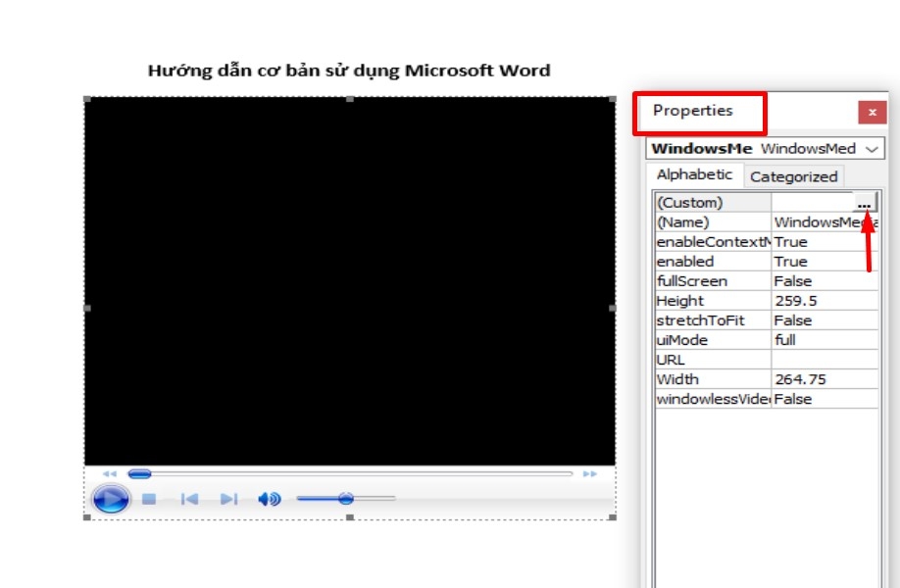Viewport: 900px width, 588px height.
Task: Click the Width value 264.75
Action: (x=800, y=379)
